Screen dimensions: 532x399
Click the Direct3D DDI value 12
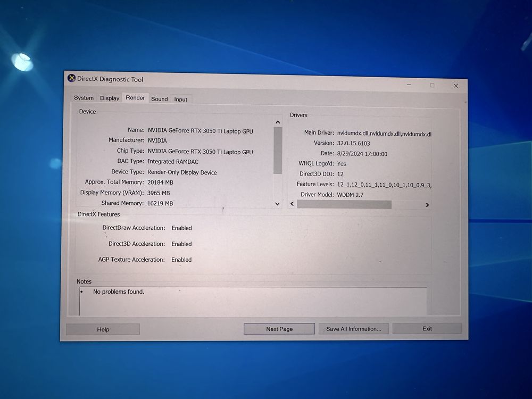point(340,174)
